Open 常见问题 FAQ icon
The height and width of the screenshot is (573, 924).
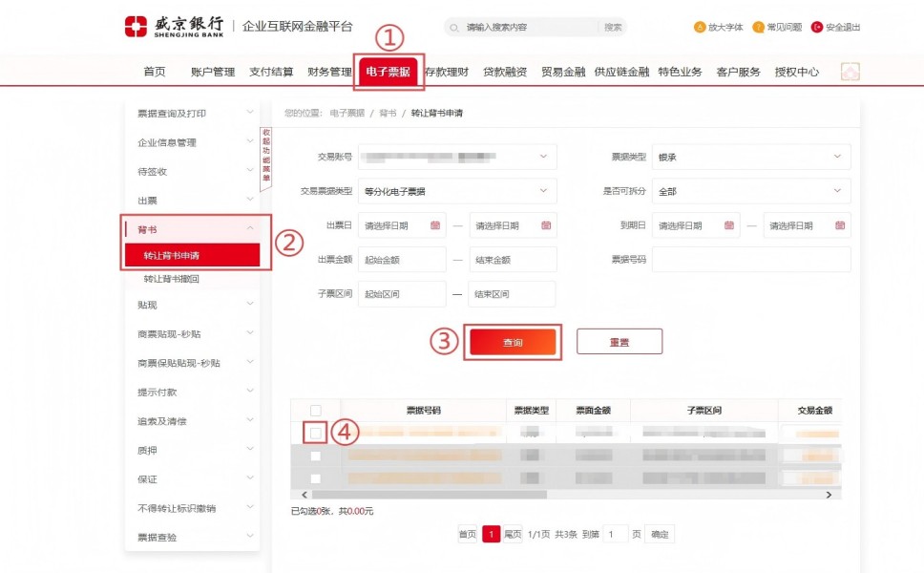tap(759, 27)
